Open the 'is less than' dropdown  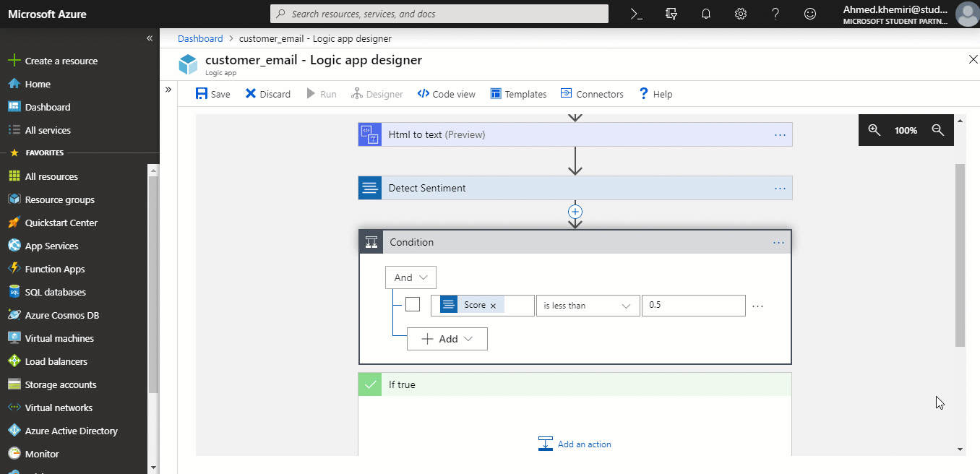tap(588, 306)
